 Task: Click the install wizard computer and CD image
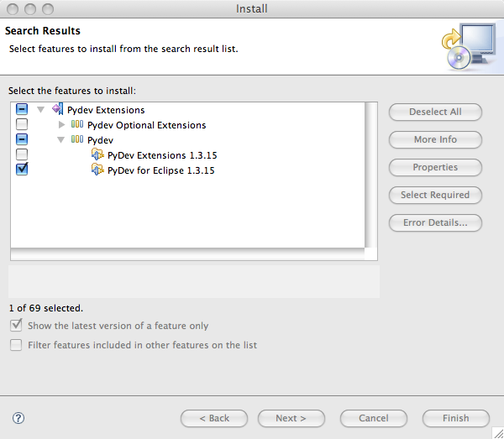(x=469, y=46)
